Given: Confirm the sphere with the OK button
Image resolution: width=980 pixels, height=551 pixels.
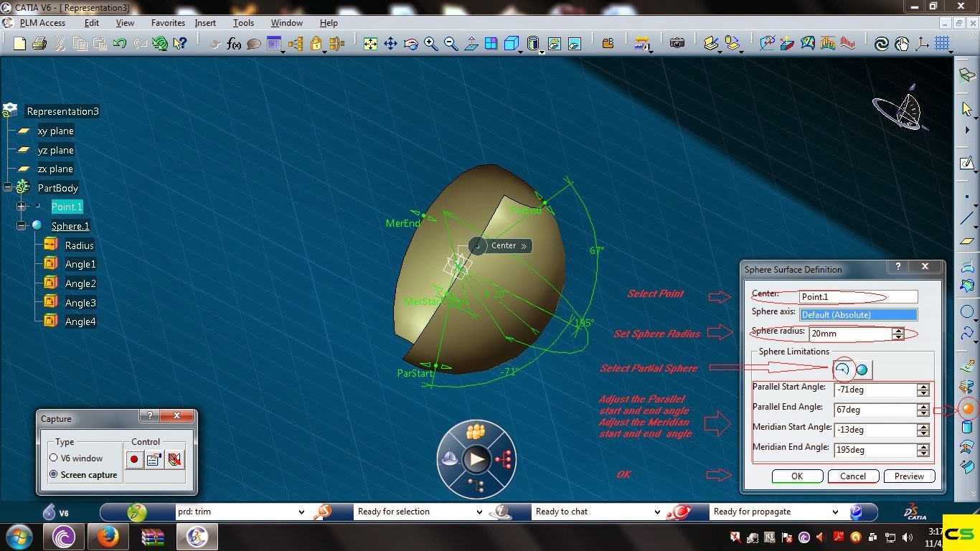Looking at the screenshot, I should [797, 476].
